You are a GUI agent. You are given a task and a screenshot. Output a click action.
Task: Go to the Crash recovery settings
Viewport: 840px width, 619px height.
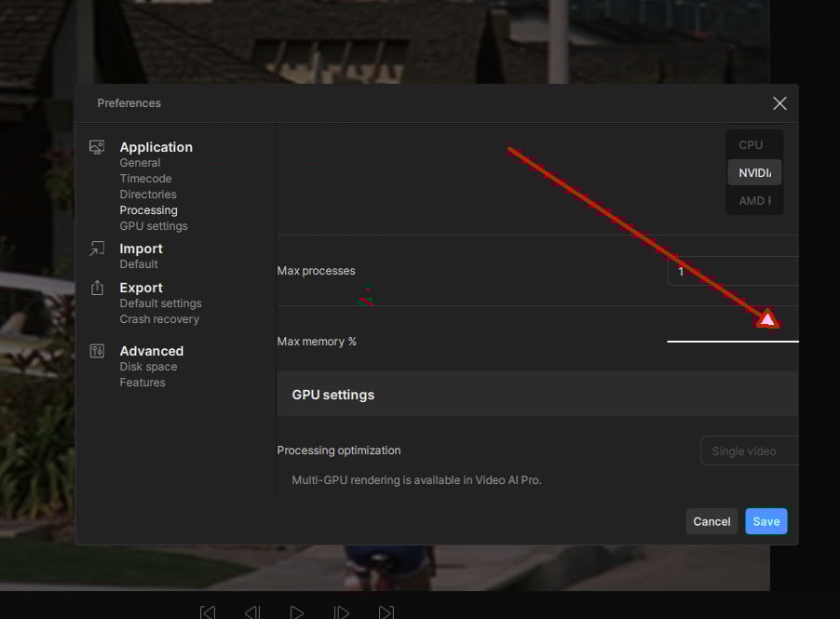click(x=159, y=319)
